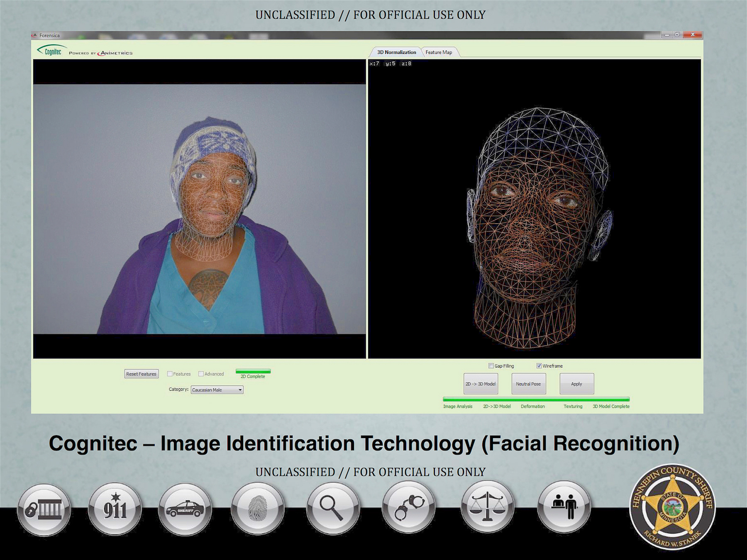747x560 pixels.
Task: Uncheck the Wireframe checkbox
Action: pyautogui.click(x=539, y=366)
